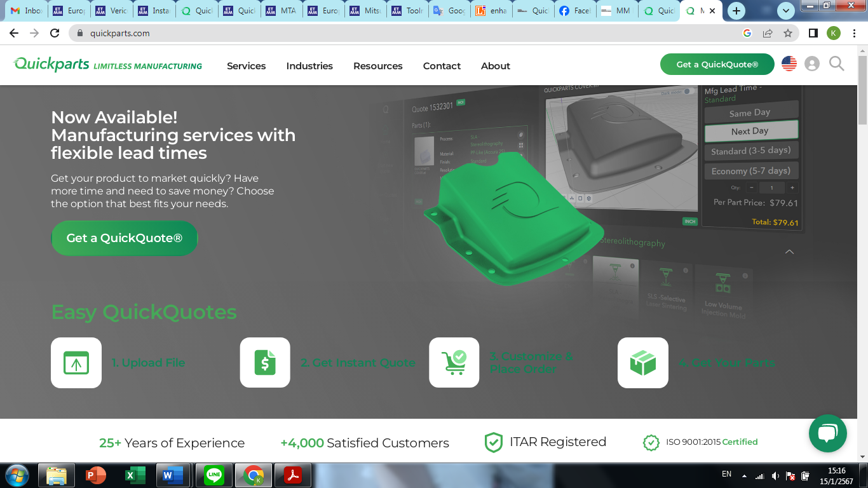
Task: Open the live chat bubble
Action: pos(828,433)
